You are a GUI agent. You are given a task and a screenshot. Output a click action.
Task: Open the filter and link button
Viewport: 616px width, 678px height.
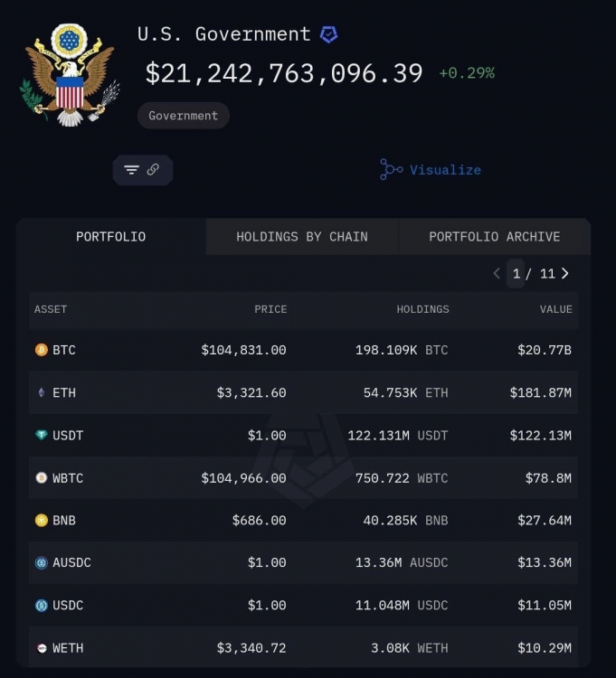(142, 170)
